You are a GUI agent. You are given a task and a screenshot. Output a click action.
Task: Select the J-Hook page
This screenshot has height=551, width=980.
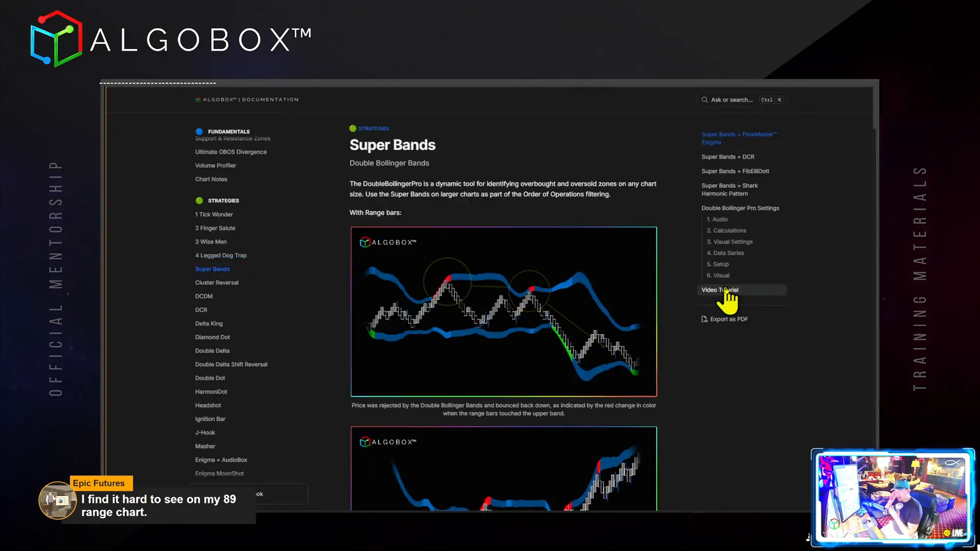pyautogui.click(x=205, y=433)
